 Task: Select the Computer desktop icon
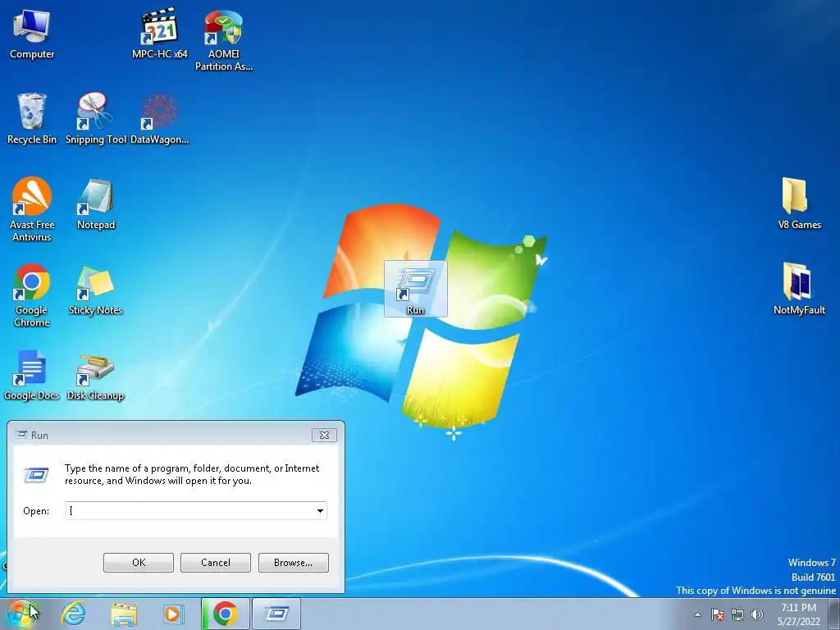[32, 34]
